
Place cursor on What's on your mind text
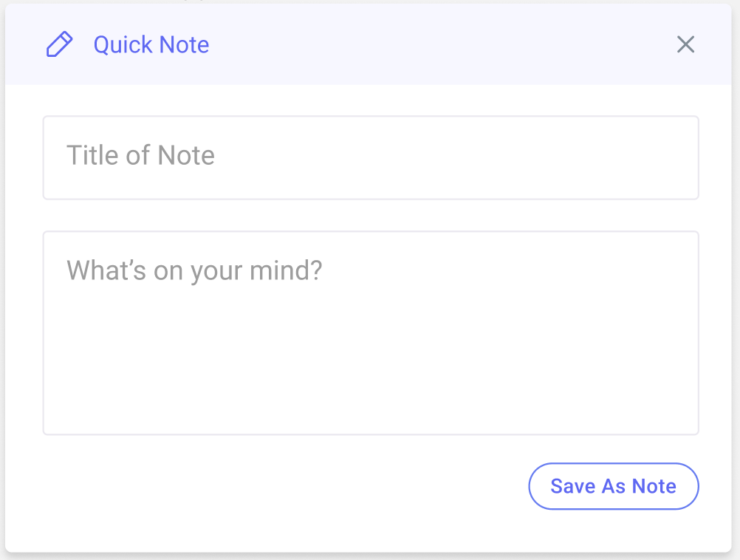point(194,270)
